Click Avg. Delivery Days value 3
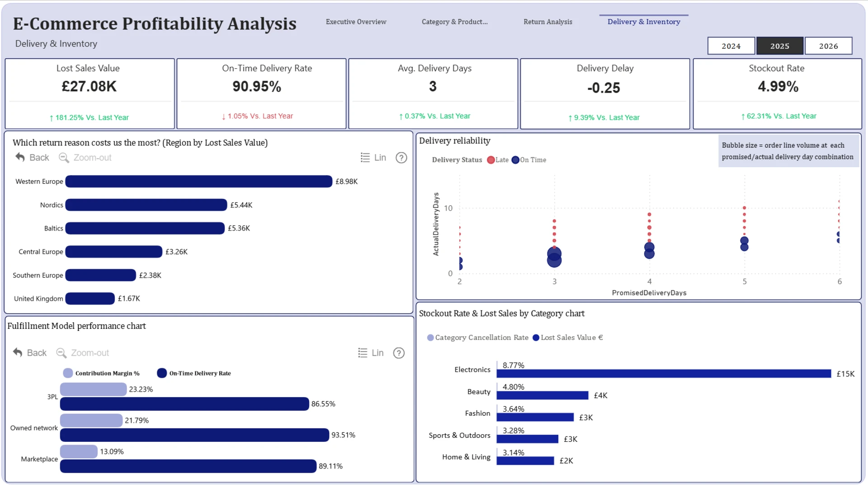Screen dimensions: 868x488 (433, 86)
